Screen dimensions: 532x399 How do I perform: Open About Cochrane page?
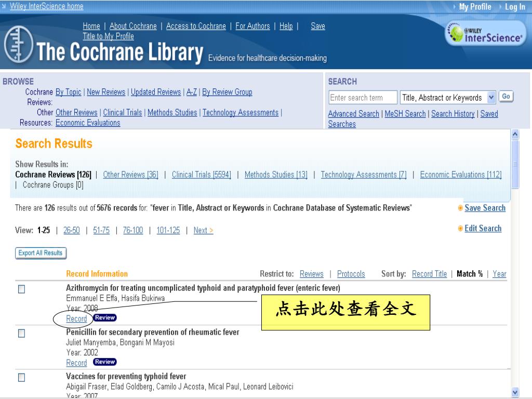(133, 26)
